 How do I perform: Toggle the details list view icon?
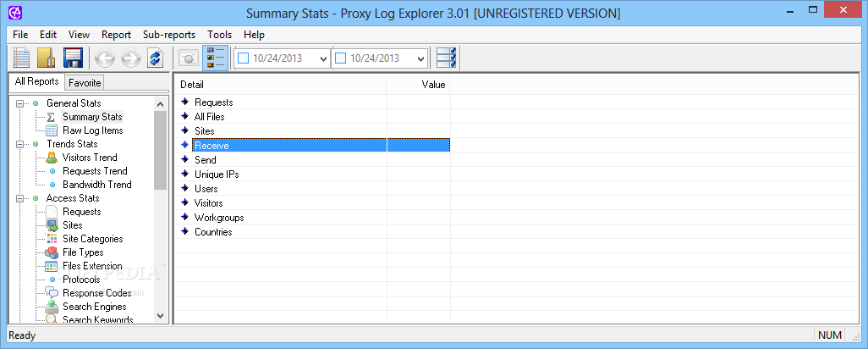tap(216, 58)
